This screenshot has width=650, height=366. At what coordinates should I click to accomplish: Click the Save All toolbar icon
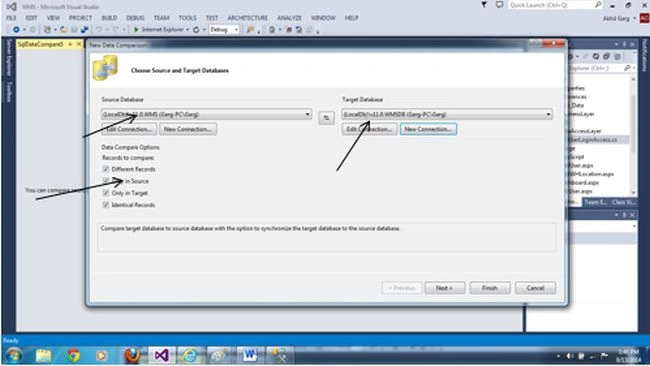pyautogui.click(x=85, y=30)
